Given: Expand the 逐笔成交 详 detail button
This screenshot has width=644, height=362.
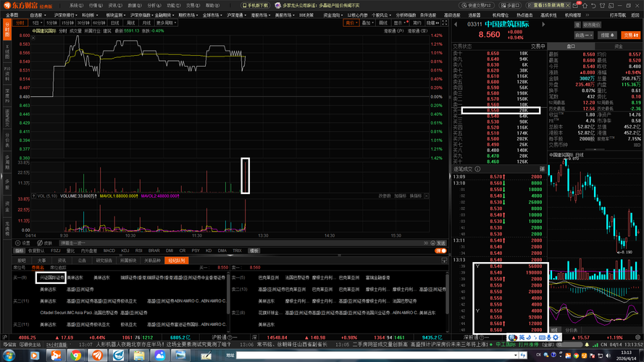Looking at the screenshot, I should pyautogui.click(x=542, y=169).
